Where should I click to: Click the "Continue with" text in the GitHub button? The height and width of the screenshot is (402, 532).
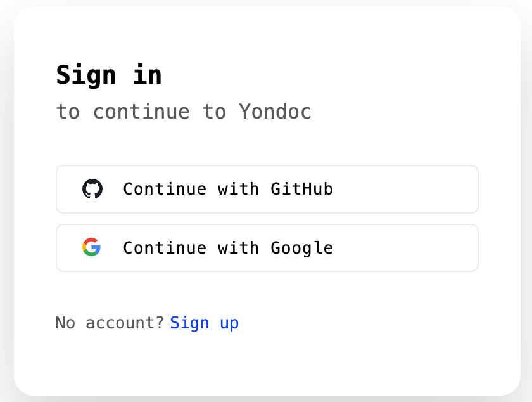pyautogui.click(x=191, y=189)
